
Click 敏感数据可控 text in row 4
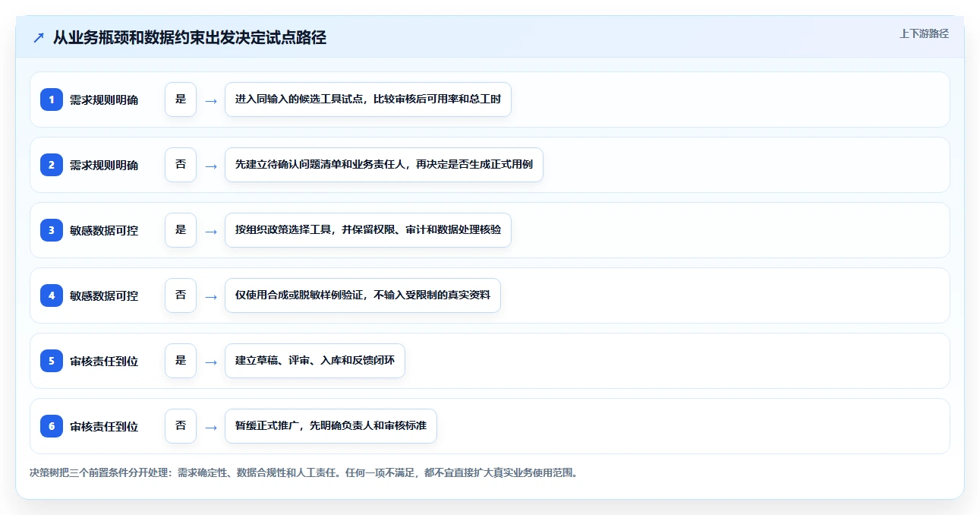[x=104, y=295]
